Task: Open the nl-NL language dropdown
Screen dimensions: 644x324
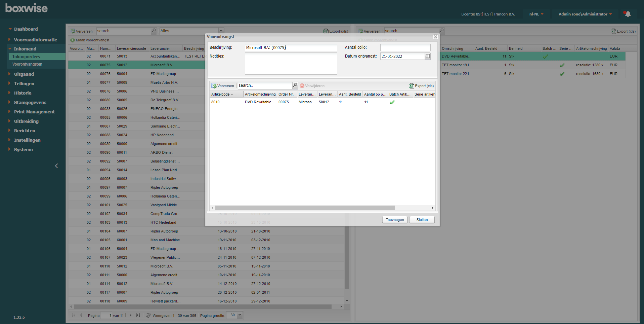Action: [x=536, y=14]
